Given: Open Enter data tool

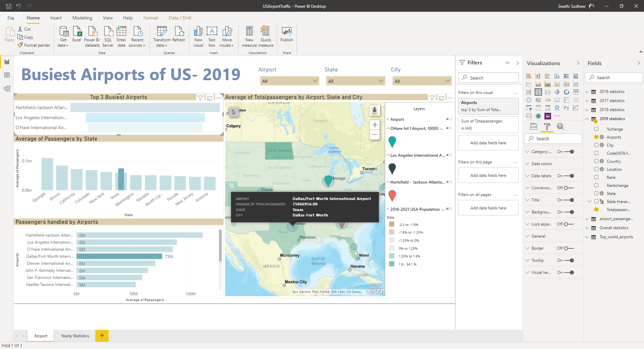Looking at the screenshot, I should click(x=121, y=36).
